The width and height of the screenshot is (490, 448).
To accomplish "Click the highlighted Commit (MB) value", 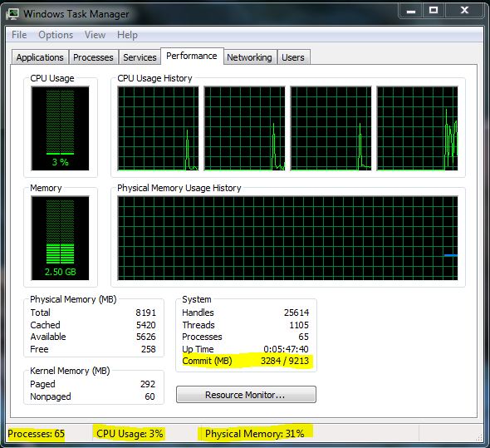I will tap(285, 361).
